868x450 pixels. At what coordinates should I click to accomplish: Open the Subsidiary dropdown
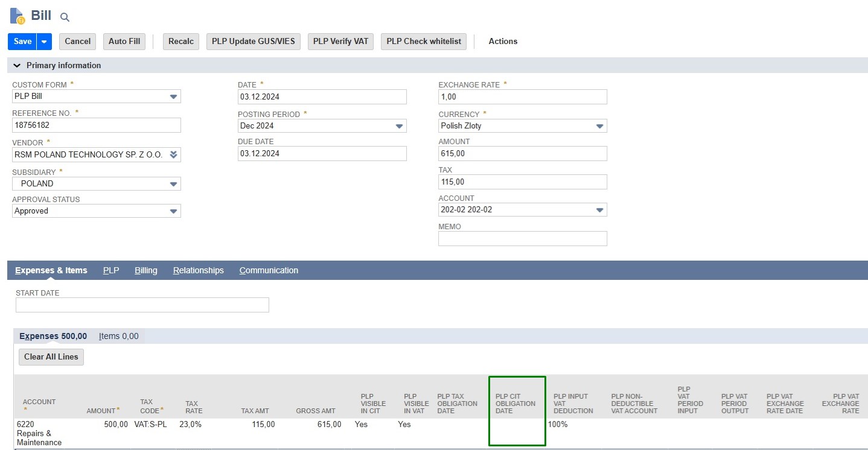(173, 184)
